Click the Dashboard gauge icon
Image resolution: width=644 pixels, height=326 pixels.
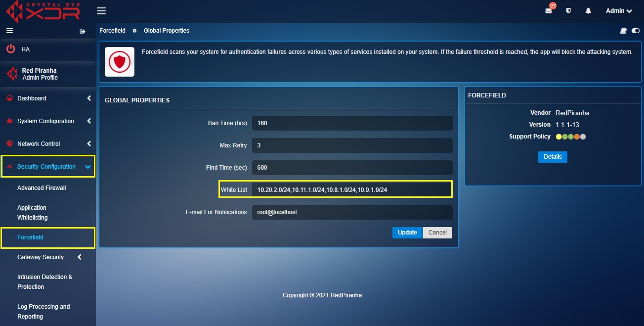(x=9, y=98)
